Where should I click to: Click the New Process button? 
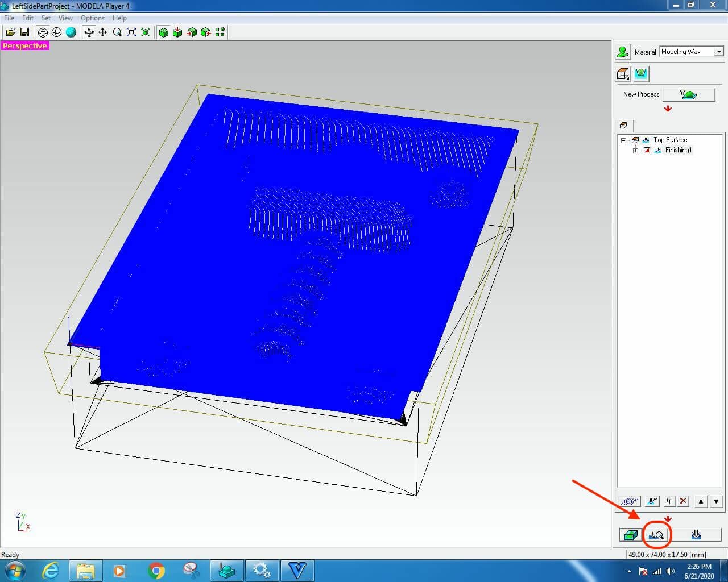689,94
